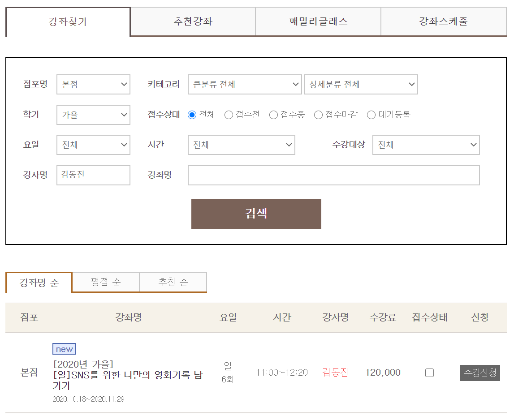Choose the 접수중 radio option

point(273,115)
